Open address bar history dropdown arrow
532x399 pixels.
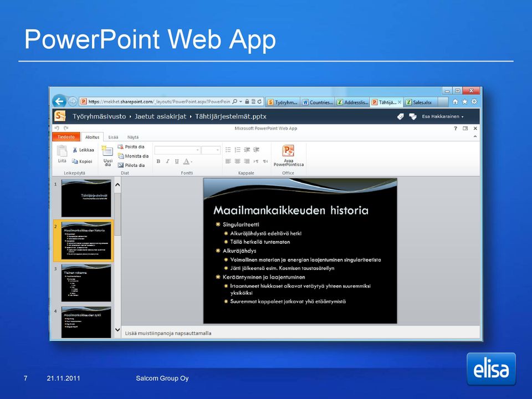241,101
